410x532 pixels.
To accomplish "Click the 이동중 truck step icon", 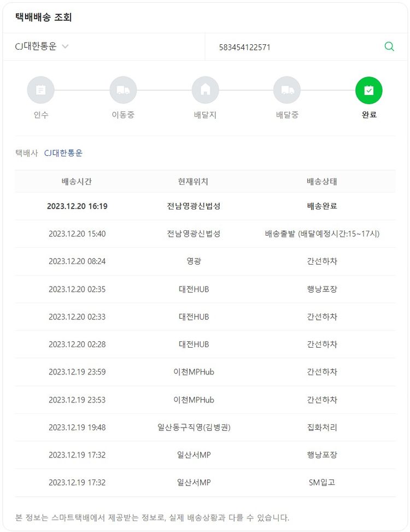I will 123,90.
